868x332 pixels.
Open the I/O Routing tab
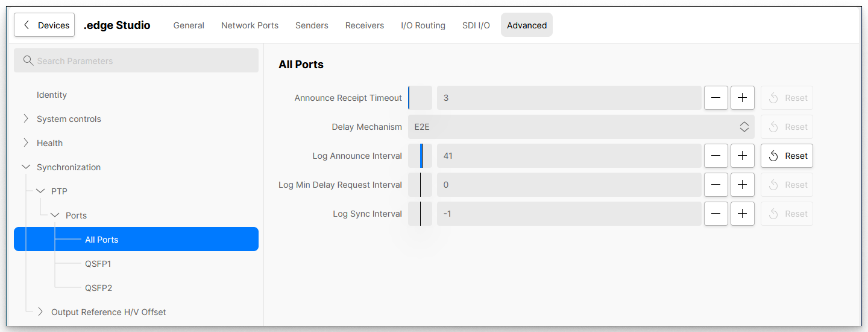tap(423, 25)
